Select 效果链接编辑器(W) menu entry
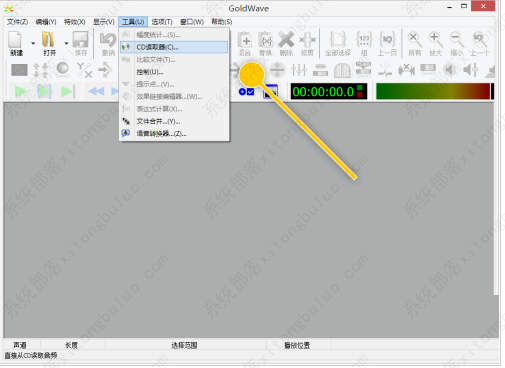This screenshot has height=368, width=505. tap(174, 97)
